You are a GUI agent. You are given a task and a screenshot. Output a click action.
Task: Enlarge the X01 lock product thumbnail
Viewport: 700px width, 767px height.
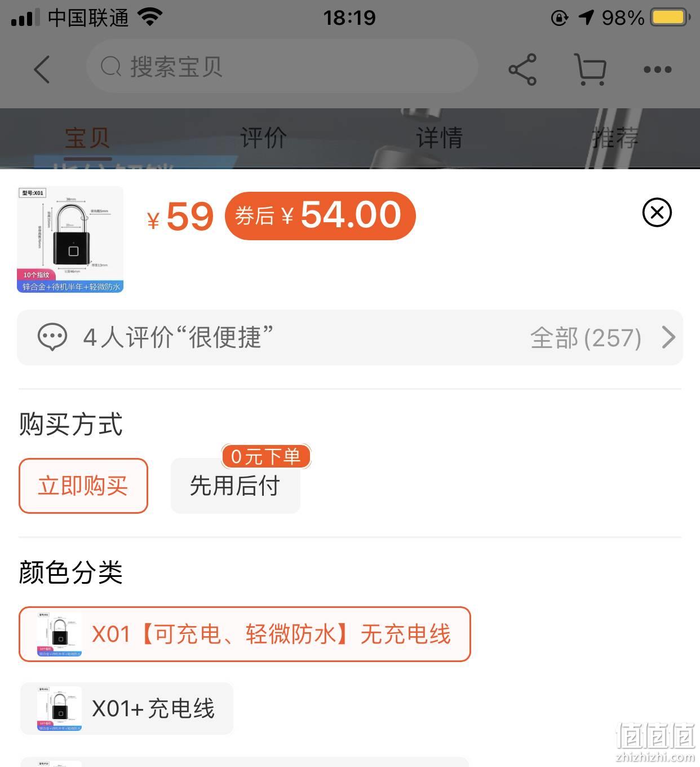point(70,240)
